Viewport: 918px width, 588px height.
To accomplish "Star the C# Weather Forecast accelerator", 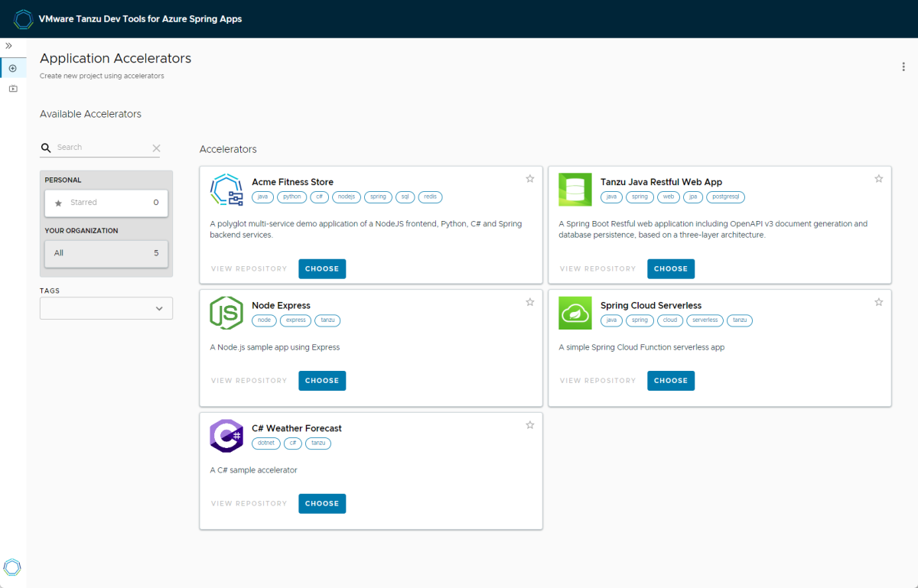I will 530,424.
